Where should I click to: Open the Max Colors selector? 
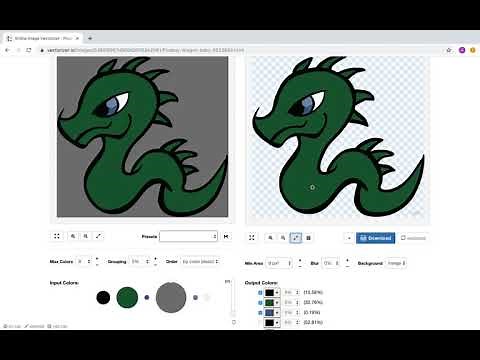(x=84, y=261)
